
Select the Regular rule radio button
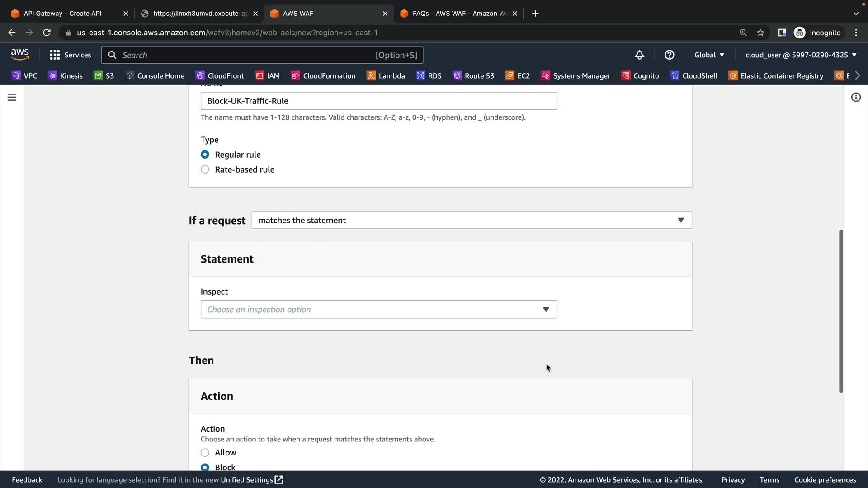pyautogui.click(x=205, y=155)
